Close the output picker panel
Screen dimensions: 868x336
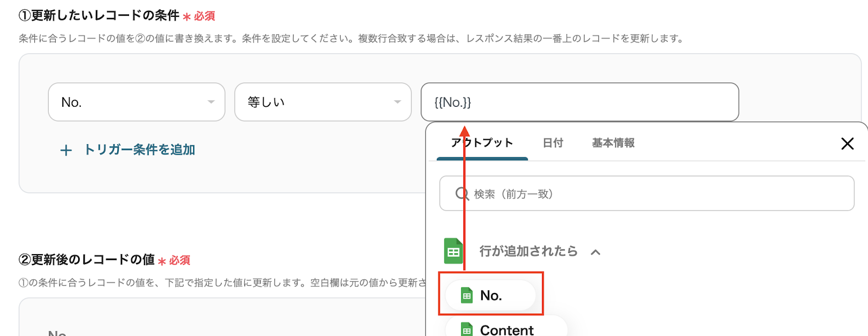(847, 144)
